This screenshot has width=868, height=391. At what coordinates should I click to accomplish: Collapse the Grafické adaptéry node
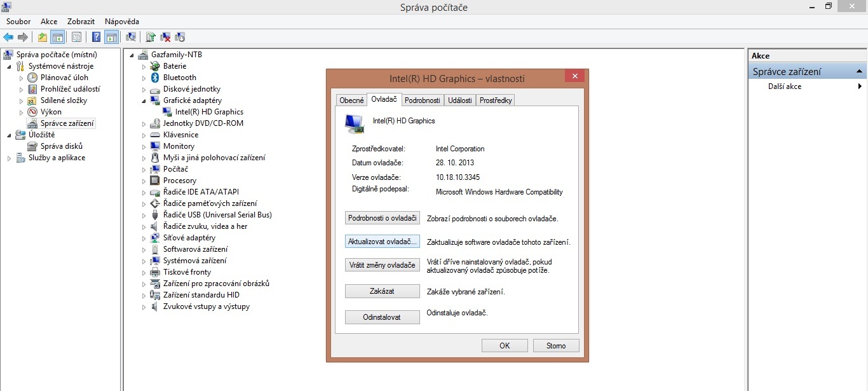pos(144,100)
